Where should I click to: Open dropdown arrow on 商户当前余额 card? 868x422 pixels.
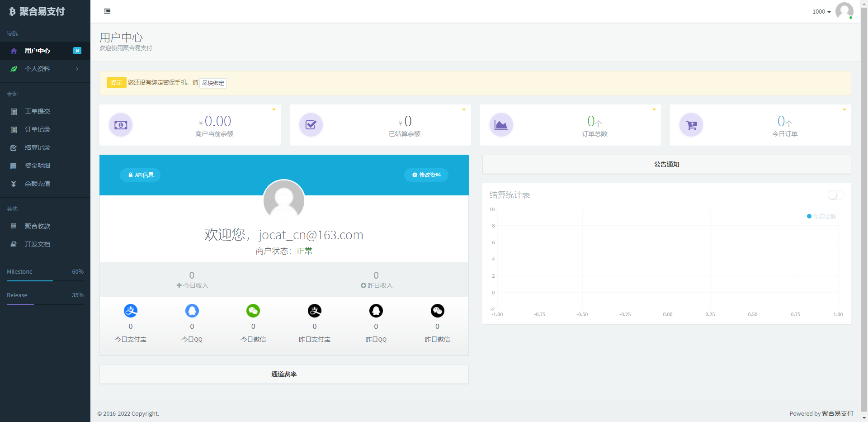[274, 109]
